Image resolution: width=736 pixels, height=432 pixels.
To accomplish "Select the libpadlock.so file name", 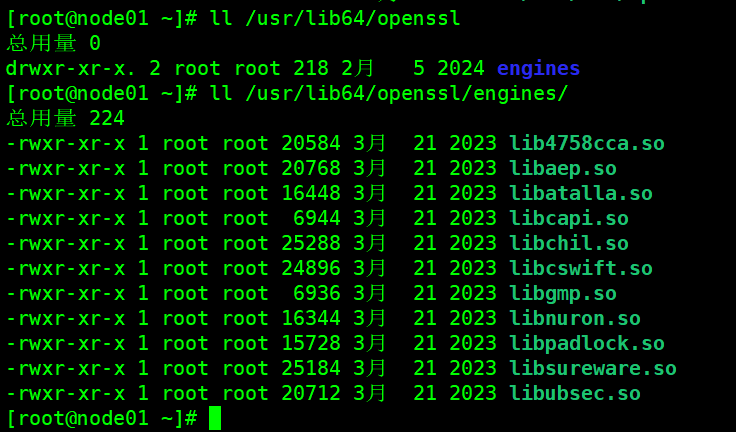I will click(x=587, y=343).
